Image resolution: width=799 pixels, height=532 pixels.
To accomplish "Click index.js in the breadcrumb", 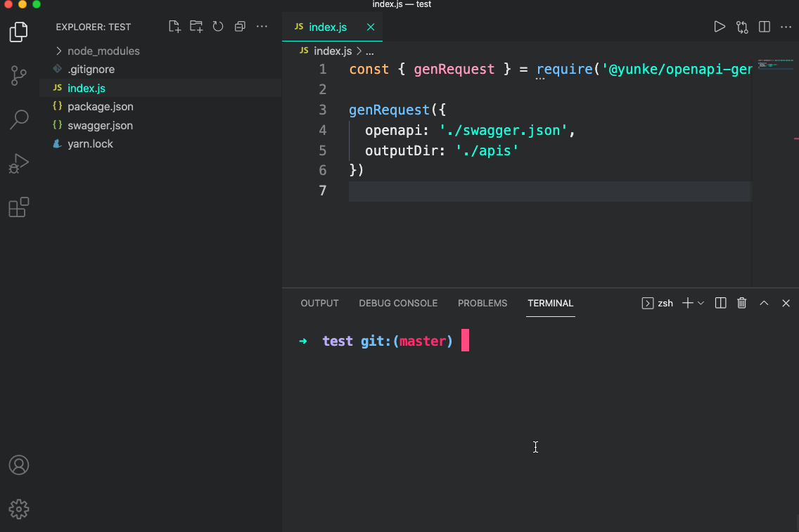I will point(332,51).
